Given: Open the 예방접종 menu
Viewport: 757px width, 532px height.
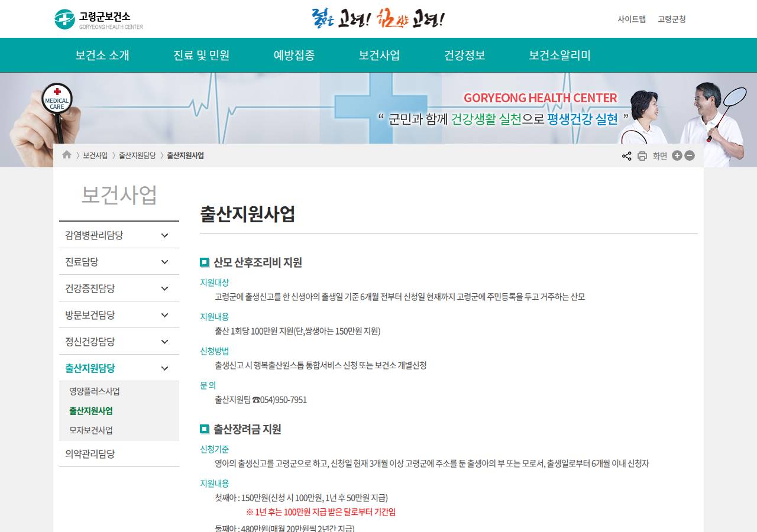Looking at the screenshot, I should pyautogui.click(x=294, y=55).
